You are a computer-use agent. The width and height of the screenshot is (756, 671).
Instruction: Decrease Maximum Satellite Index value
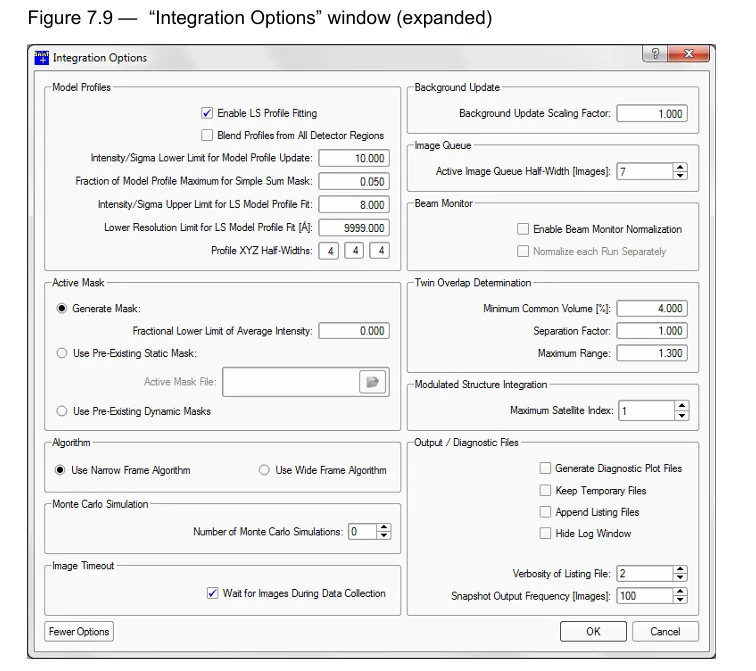(681, 415)
